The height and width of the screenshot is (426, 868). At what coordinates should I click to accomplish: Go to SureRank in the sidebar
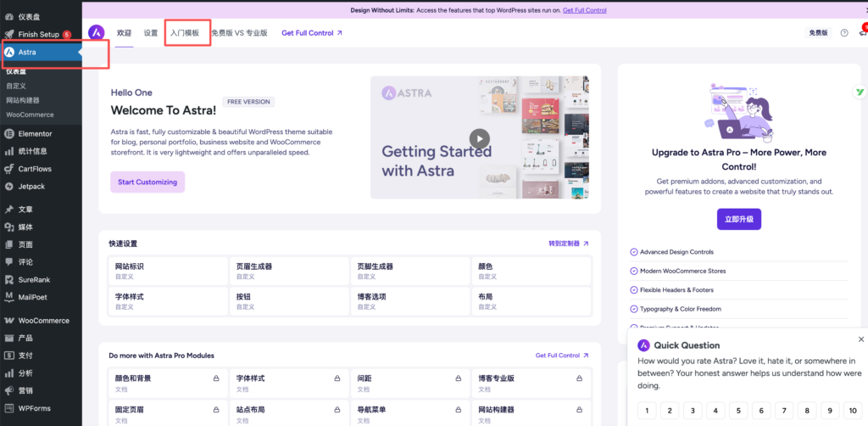click(x=36, y=279)
